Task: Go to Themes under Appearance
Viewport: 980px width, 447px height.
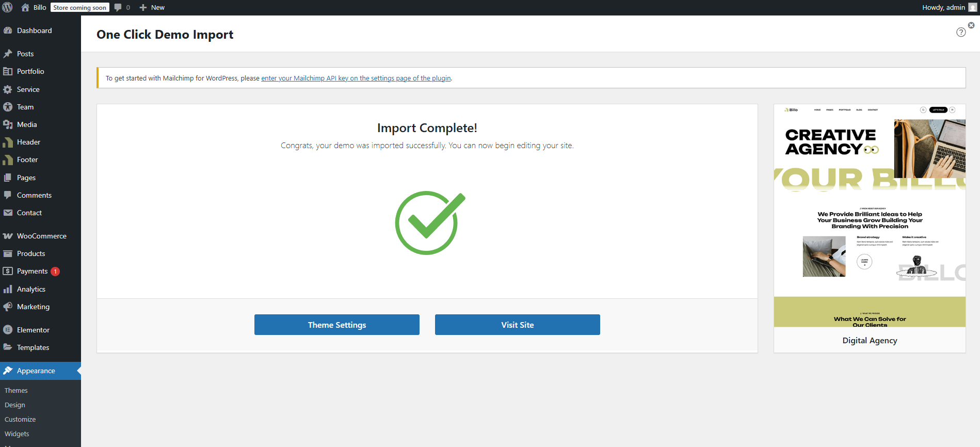Action: [x=16, y=390]
